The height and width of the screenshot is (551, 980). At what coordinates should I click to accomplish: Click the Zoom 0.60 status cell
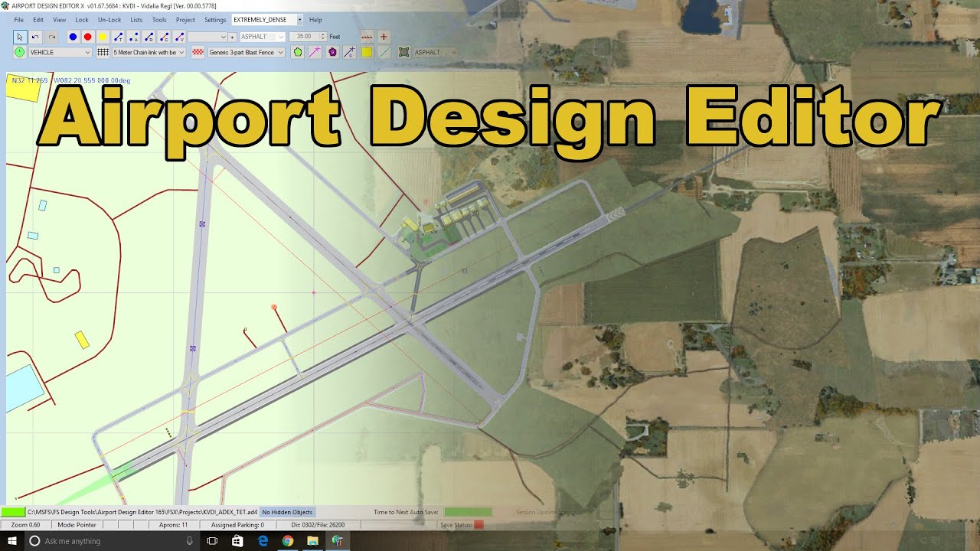[x=25, y=525]
